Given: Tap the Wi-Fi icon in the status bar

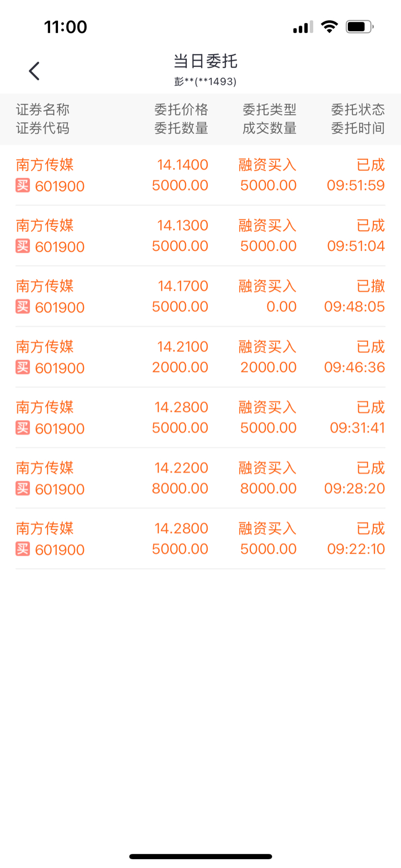Looking at the screenshot, I should click(x=329, y=27).
